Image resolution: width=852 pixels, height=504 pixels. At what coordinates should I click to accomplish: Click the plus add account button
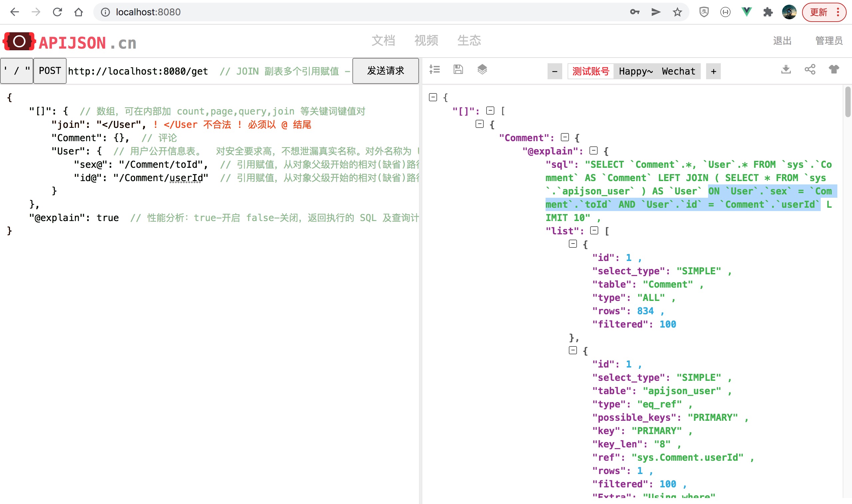tap(713, 71)
